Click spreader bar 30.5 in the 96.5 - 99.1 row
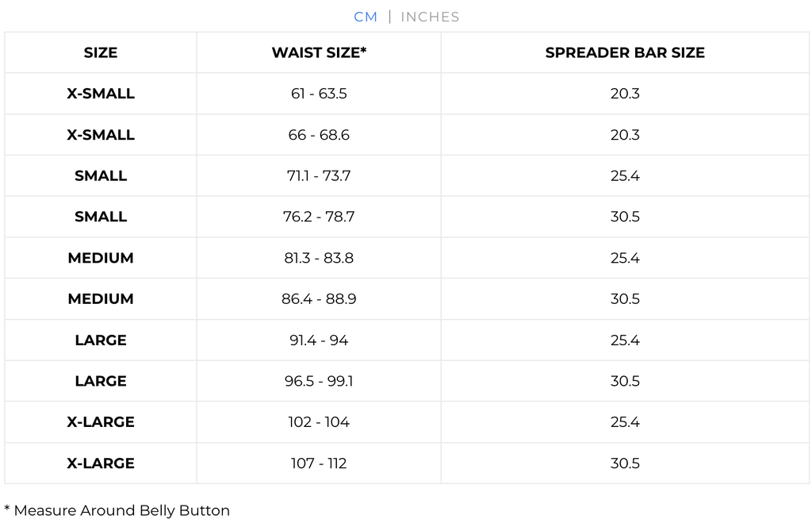The height and width of the screenshot is (527, 812). tap(625, 381)
